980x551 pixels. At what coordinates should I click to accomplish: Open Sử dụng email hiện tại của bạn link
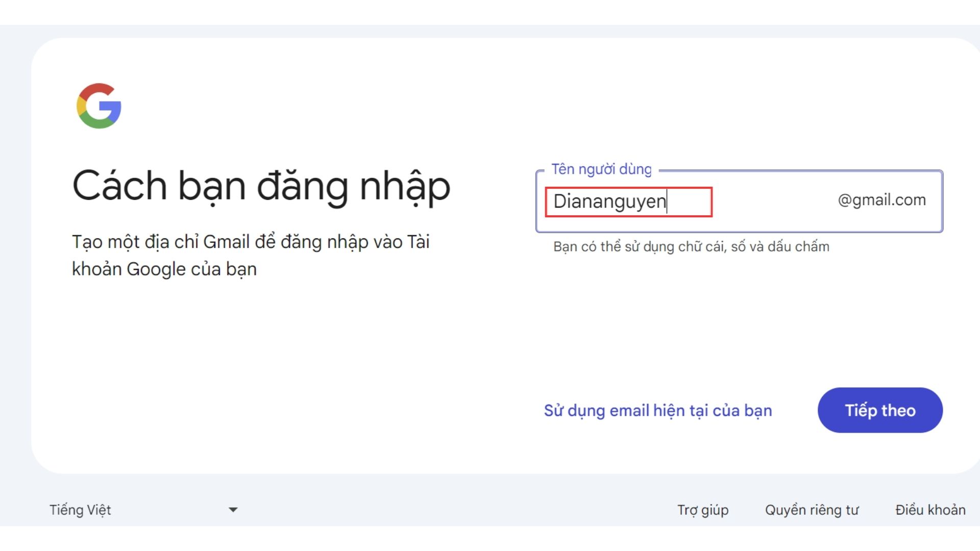pyautogui.click(x=658, y=411)
